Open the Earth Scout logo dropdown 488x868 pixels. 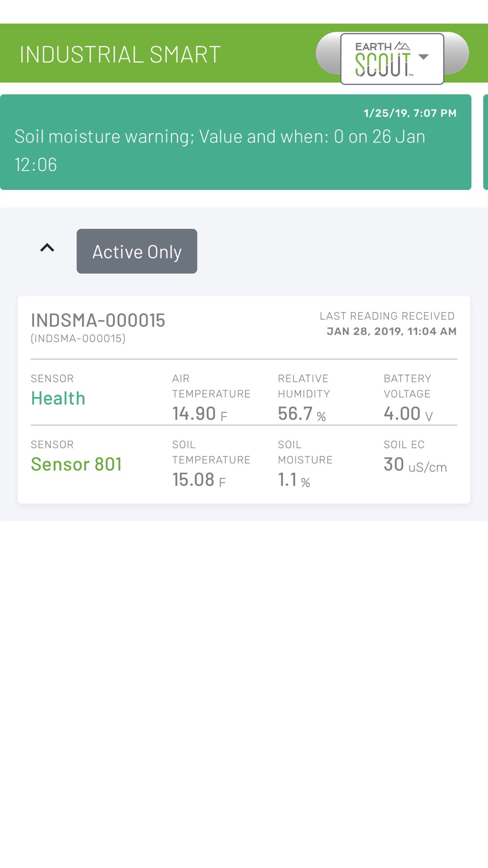pos(392,59)
